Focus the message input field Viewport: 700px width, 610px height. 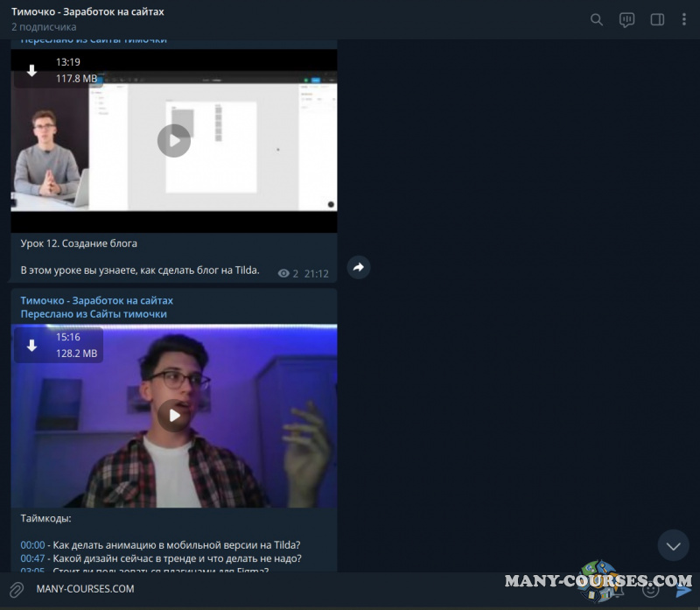click(262, 589)
